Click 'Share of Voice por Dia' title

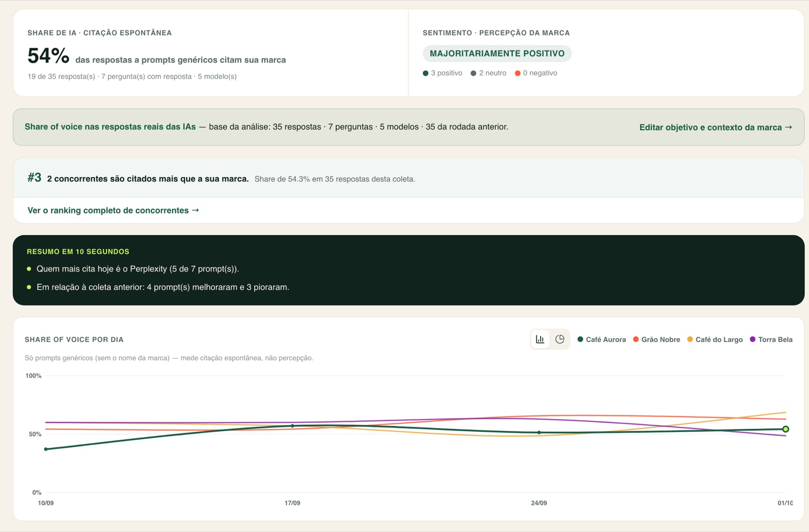click(74, 340)
